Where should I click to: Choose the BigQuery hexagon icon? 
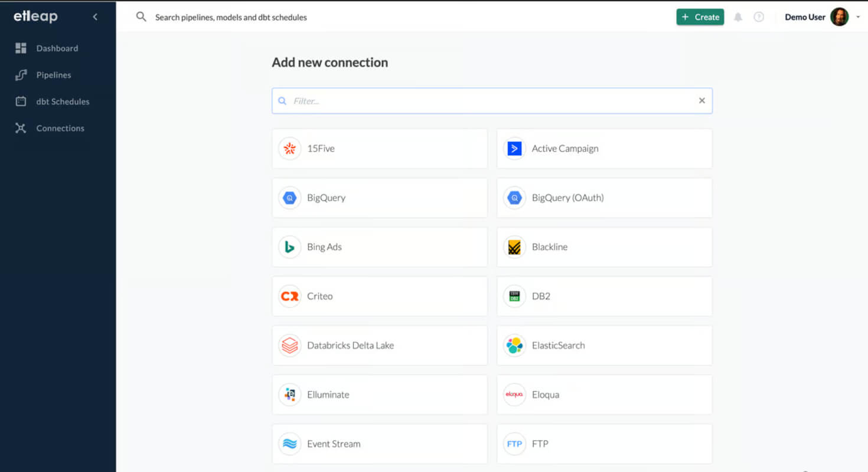coord(289,198)
